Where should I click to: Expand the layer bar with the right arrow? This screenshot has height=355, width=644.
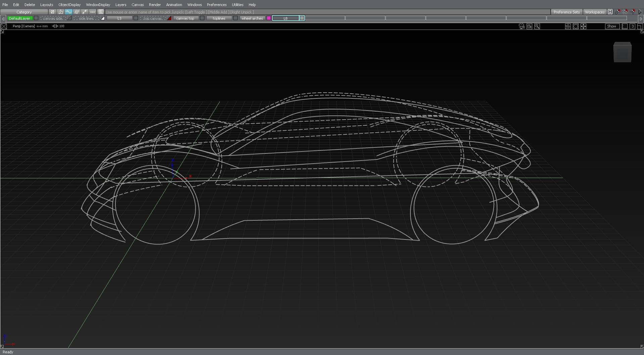click(640, 19)
